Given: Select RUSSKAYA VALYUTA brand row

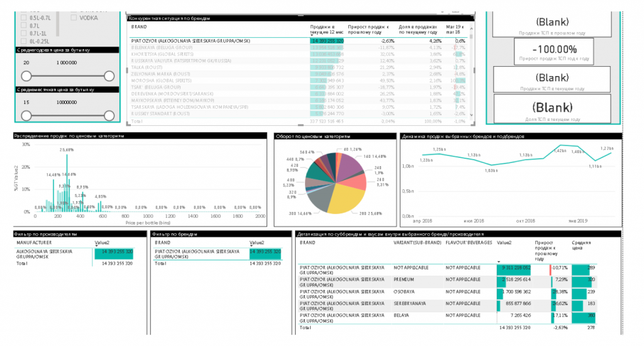Looking at the screenshot, I should [x=299, y=61].
